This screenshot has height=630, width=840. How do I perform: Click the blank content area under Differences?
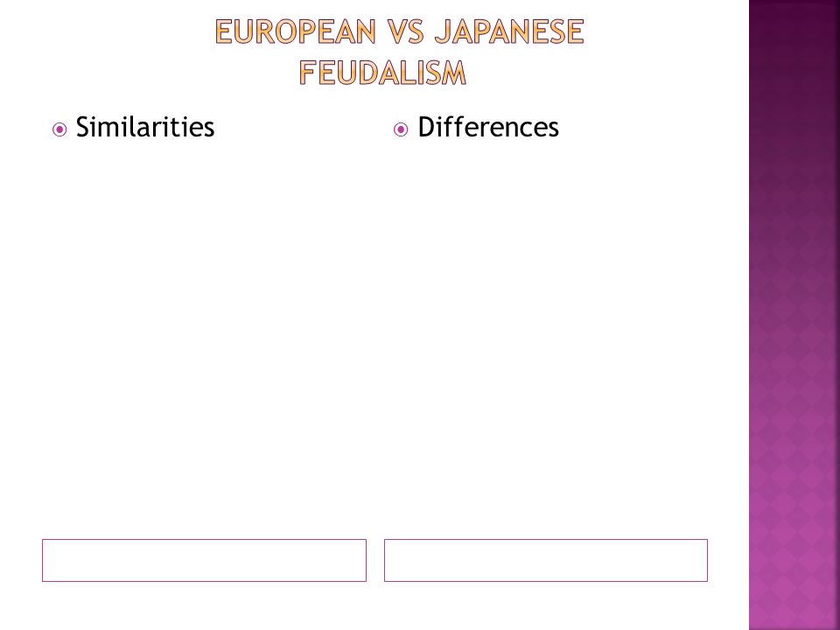click(x=546, y=338)
